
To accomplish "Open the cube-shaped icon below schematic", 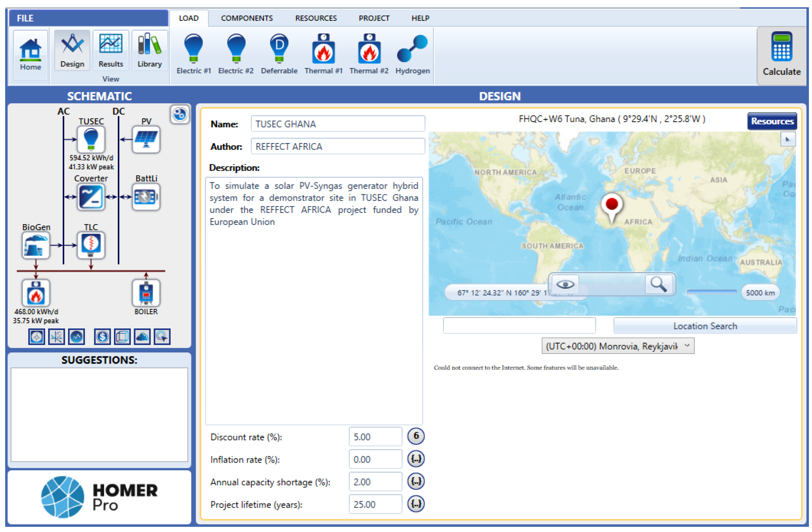I will click(122, 336).
